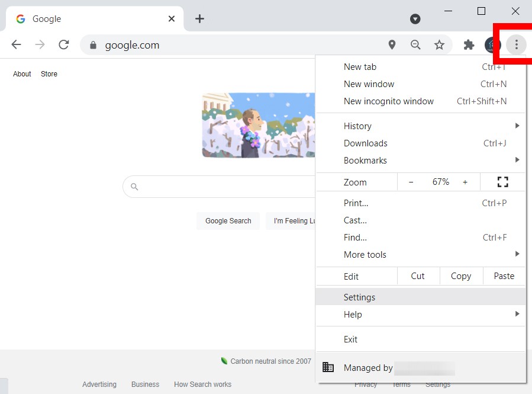Close the Google tab

pyautogui.click(x=172, y=19)
